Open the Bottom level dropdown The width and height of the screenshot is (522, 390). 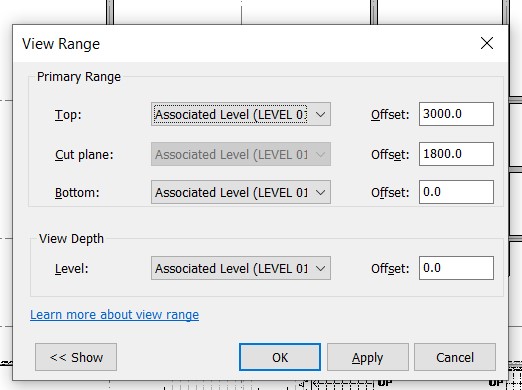pos(241,192)
